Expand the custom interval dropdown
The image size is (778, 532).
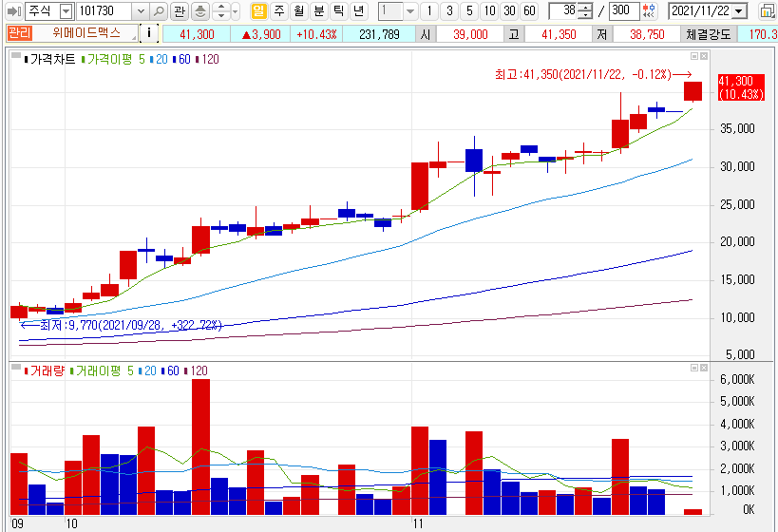(x=410, y=10)
